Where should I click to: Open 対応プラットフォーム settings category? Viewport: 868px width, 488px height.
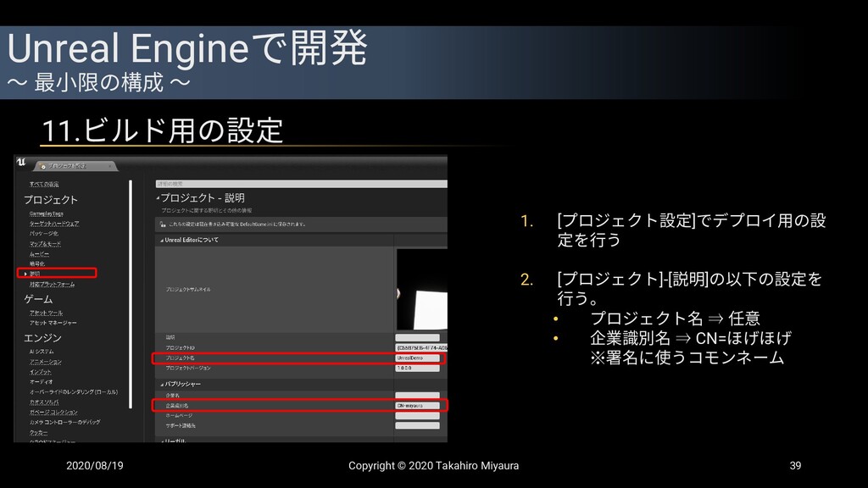[52, 285]
